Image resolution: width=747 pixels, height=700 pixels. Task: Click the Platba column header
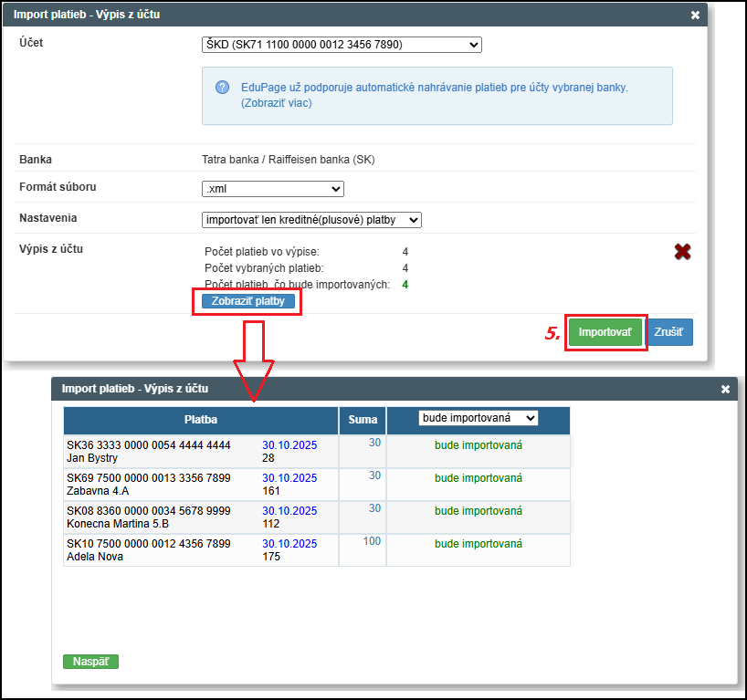coord(200,421)
